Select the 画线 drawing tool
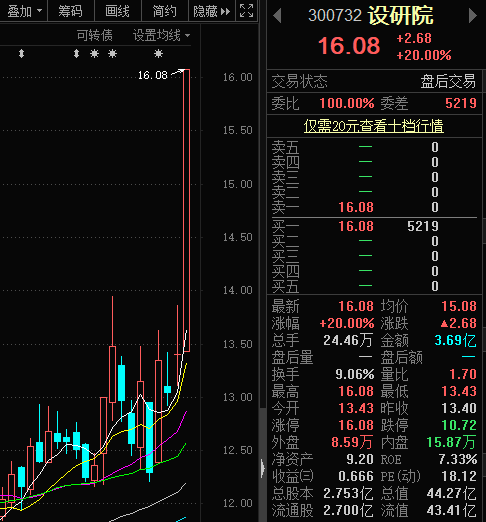486x522 pixels. click(117, 11)
